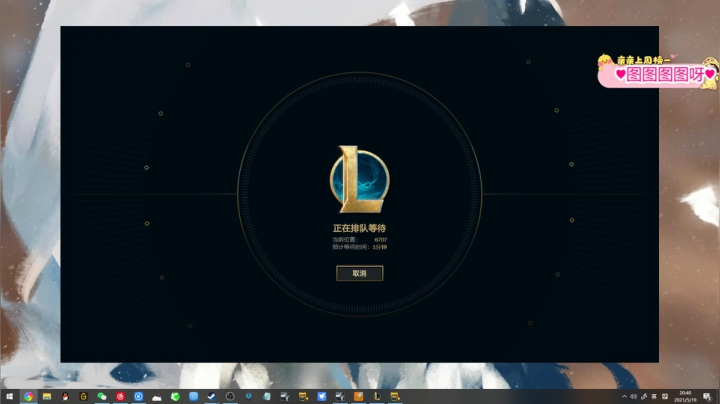Open the taskbar clock showing 20:40
Viewport: 720px width, 404px height.
685,396
